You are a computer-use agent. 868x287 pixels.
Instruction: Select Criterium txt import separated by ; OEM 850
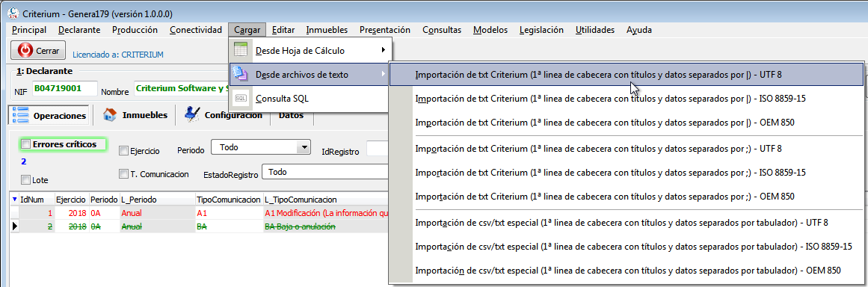tap(627, 197)
